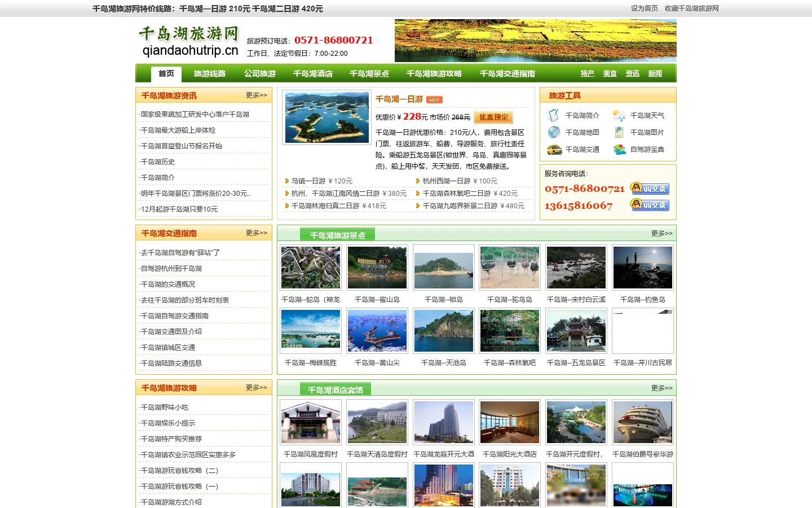Open the 千岛湖旅游攻略 menu item
Viewport: 812px width, 508px height.
(434, 74)
